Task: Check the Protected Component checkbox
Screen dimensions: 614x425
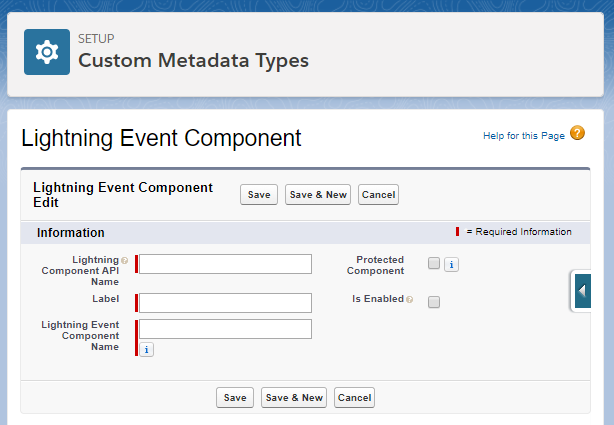Action: (x=434, y=263)
